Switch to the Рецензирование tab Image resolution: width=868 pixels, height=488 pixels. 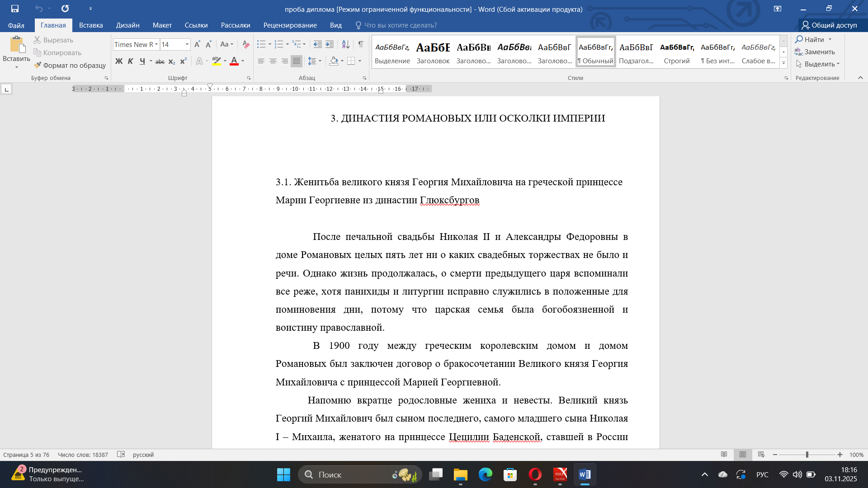point(290,25)
